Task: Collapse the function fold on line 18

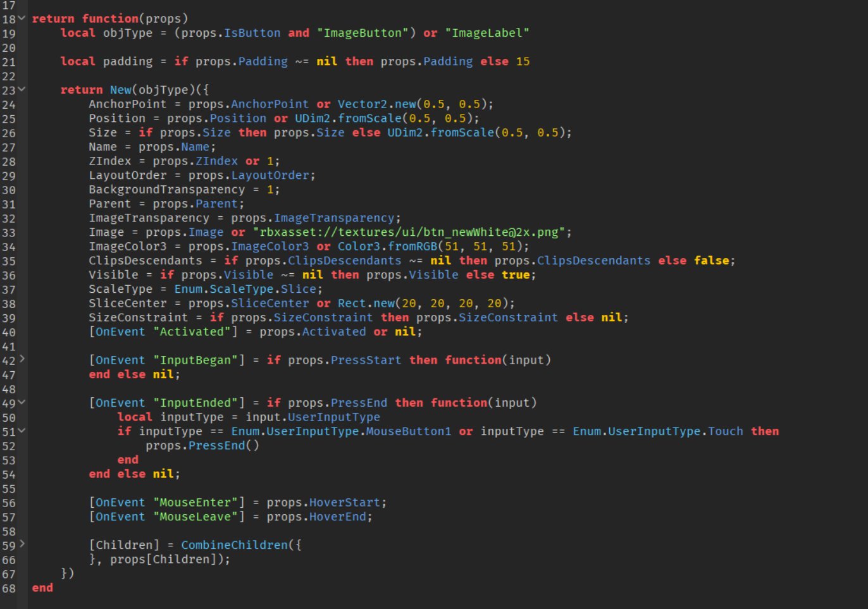Action: (22, 18)
